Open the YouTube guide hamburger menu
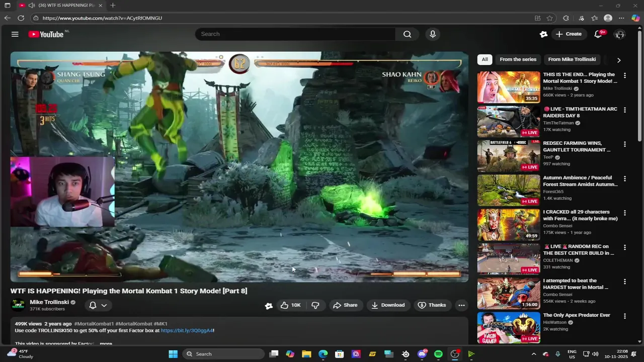Viewport: 644px width, 362px height. pos(15,34)
